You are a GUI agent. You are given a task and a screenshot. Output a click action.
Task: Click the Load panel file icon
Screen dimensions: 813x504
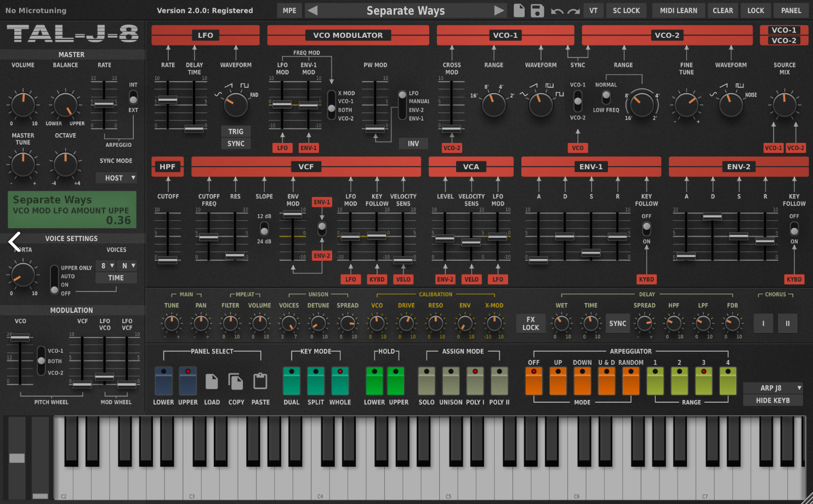[212, 381]
